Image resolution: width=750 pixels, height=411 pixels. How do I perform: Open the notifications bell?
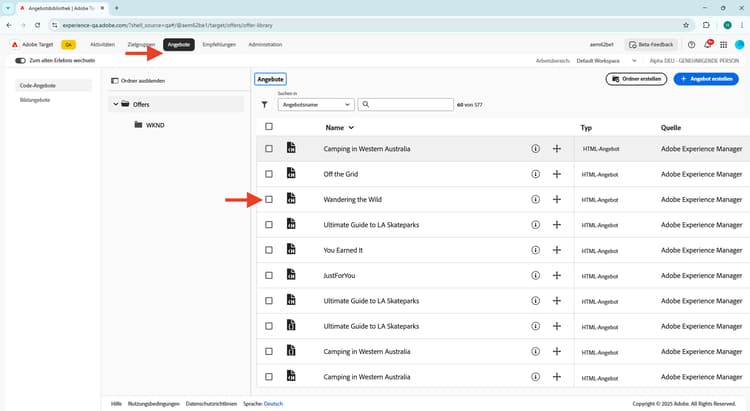point(707,44)
